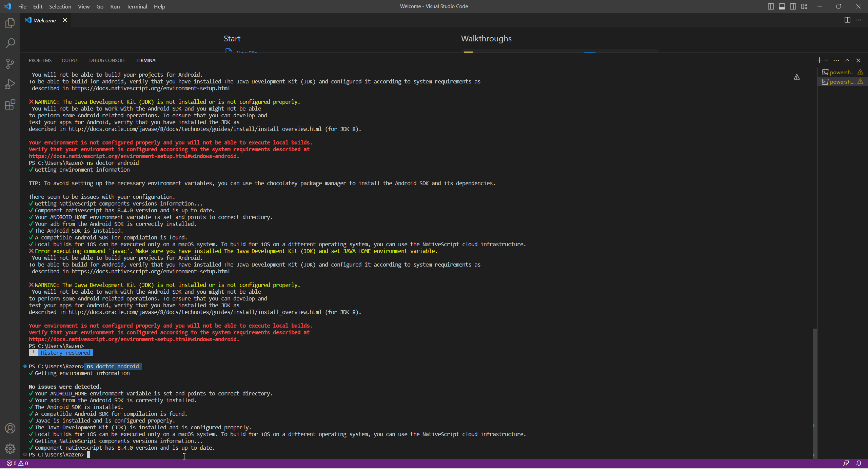Toggle the secondary side bar layout button

(793, 6)
